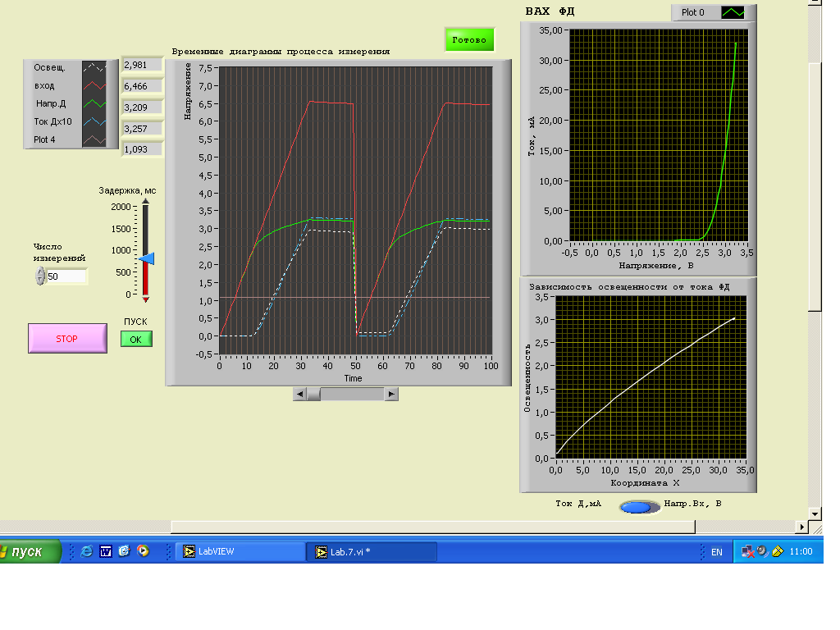Click the blue Задержка slider pointer
This screenshot has height=630, width=840.
147,258
